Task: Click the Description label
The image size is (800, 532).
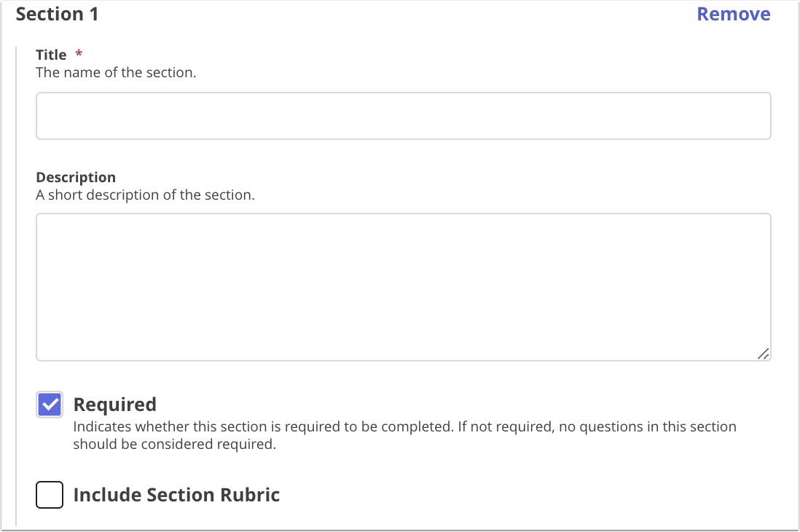Action: [x=76, y=177]
